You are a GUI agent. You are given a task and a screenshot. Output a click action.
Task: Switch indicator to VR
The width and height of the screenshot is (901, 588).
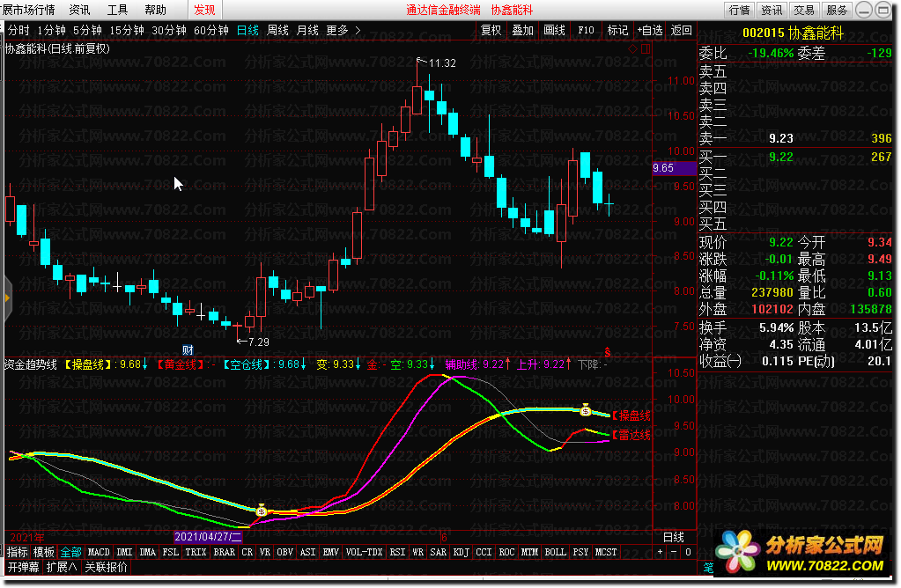[x=265, y=552]
